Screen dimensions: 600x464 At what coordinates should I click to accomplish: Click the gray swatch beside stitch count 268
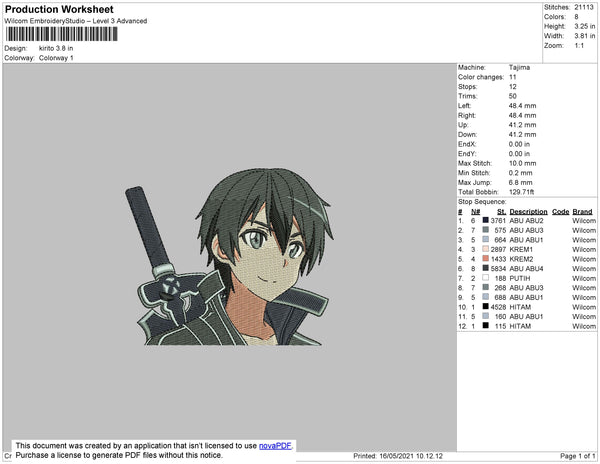click(485, 287)
